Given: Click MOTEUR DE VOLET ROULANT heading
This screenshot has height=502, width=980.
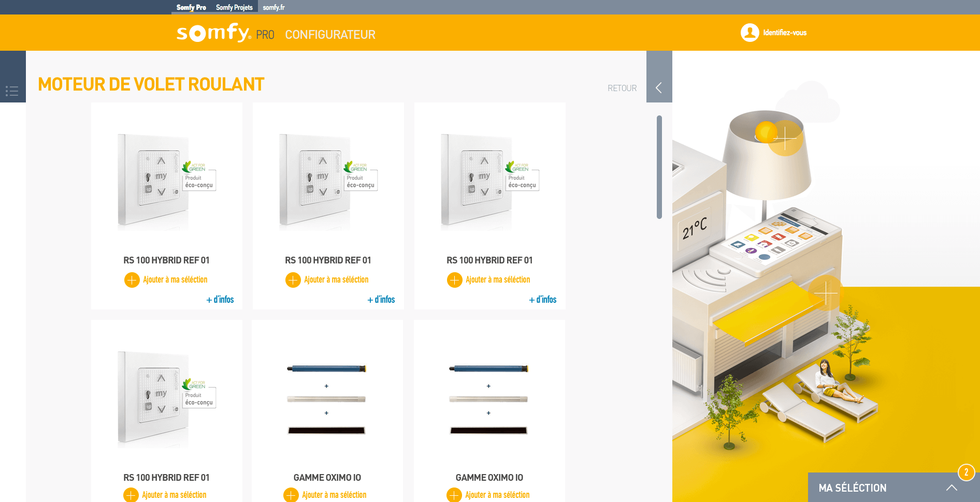Looking at the screenshot, I should pyautogui.click(x=151, y=84).
